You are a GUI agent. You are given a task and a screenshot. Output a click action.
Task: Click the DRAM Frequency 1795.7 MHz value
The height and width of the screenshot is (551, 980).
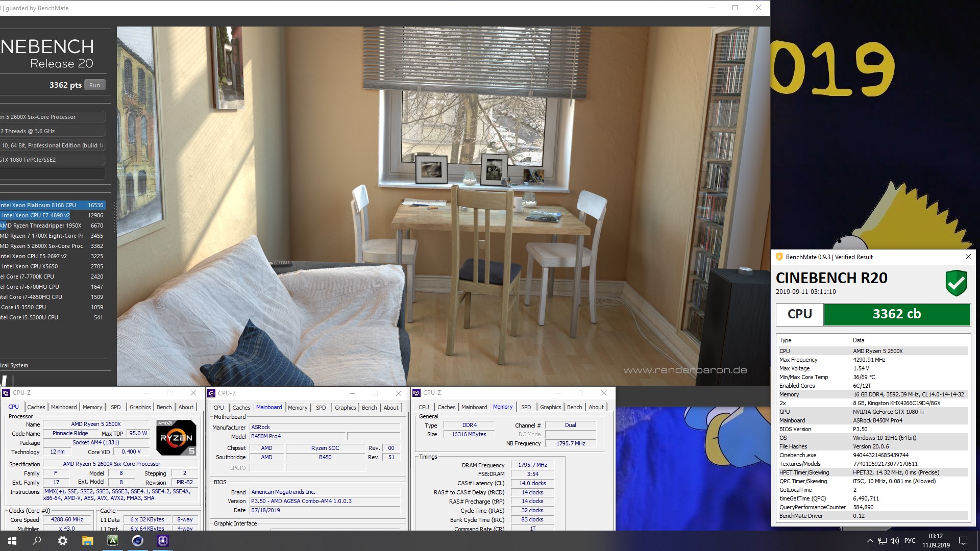[532, 465]
